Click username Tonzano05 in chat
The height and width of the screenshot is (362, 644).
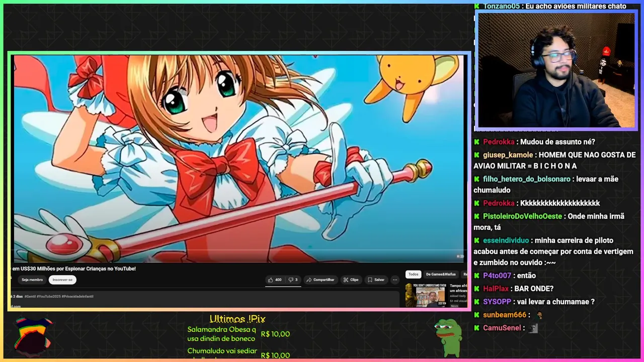coord(501,6)
